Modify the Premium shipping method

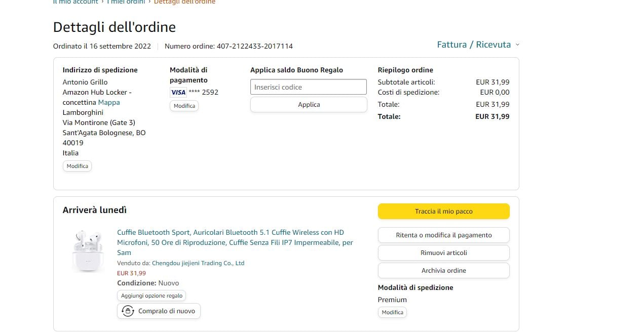pos(392,312)
